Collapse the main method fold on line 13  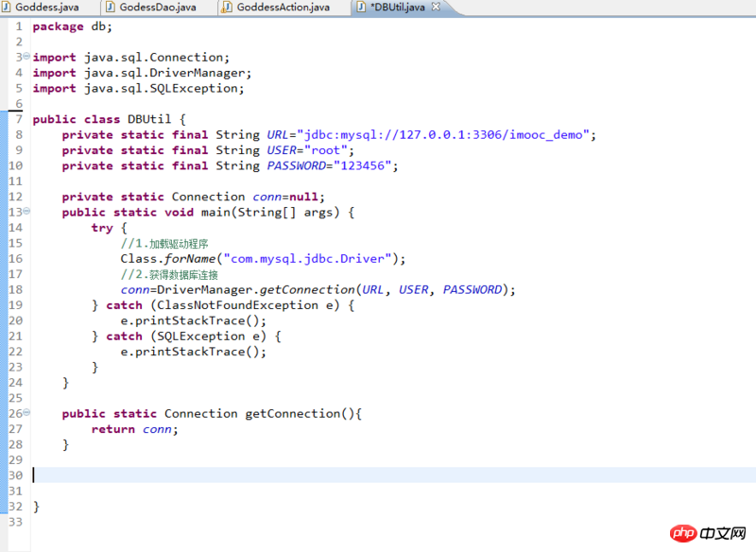(26, 213)
